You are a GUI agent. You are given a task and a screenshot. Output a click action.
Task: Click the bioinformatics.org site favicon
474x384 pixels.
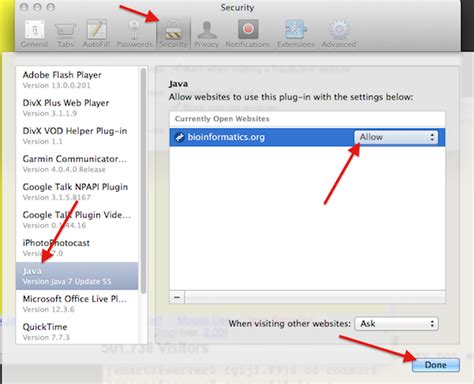180,137
